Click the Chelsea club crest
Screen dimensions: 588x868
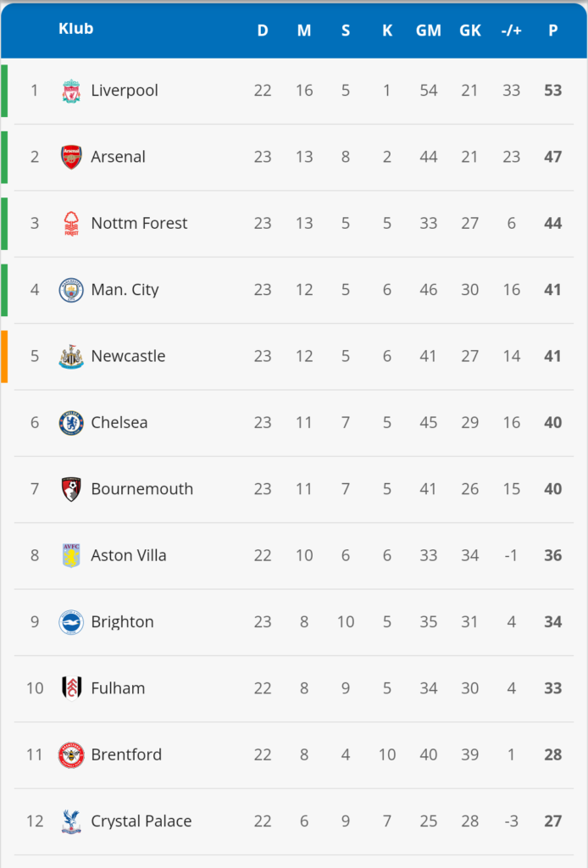click(71, 423)
